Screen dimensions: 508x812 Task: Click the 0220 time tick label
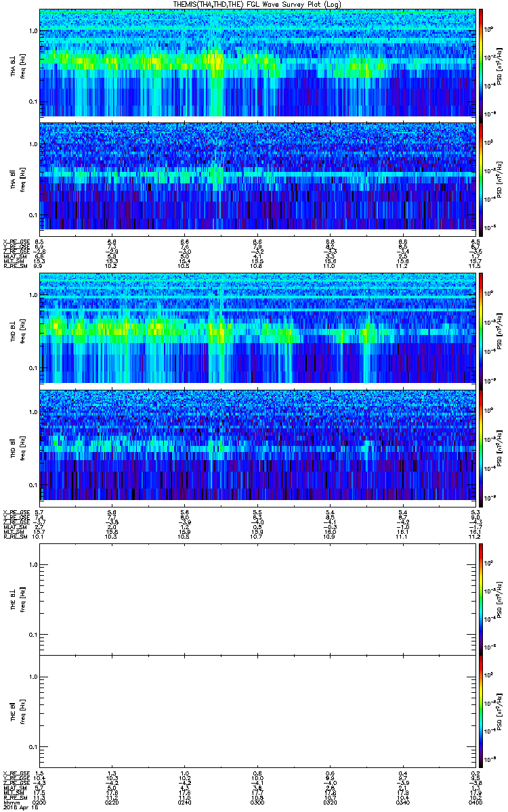112,801
